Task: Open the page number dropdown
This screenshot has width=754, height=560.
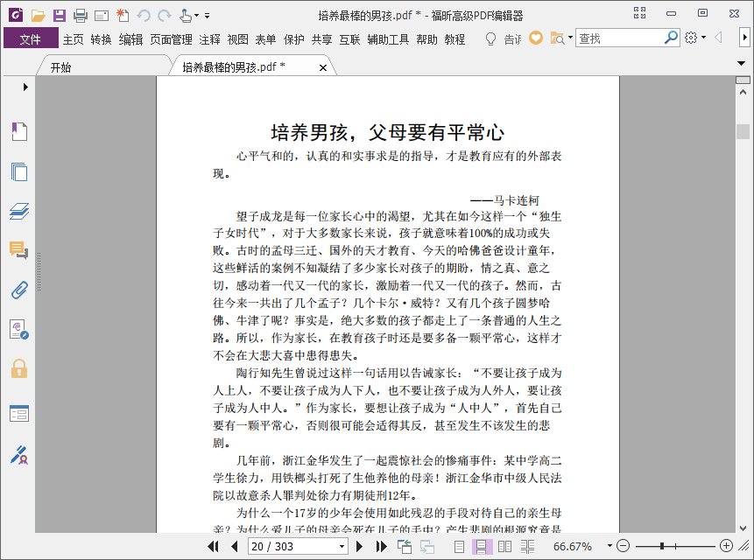Action: (342, 546)
